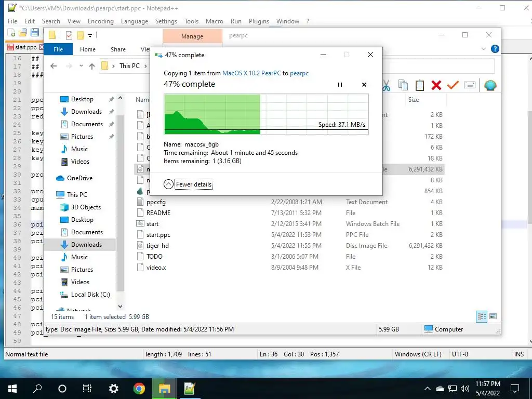Click the orange checkmark Properties icon

[x=453, y=86]
